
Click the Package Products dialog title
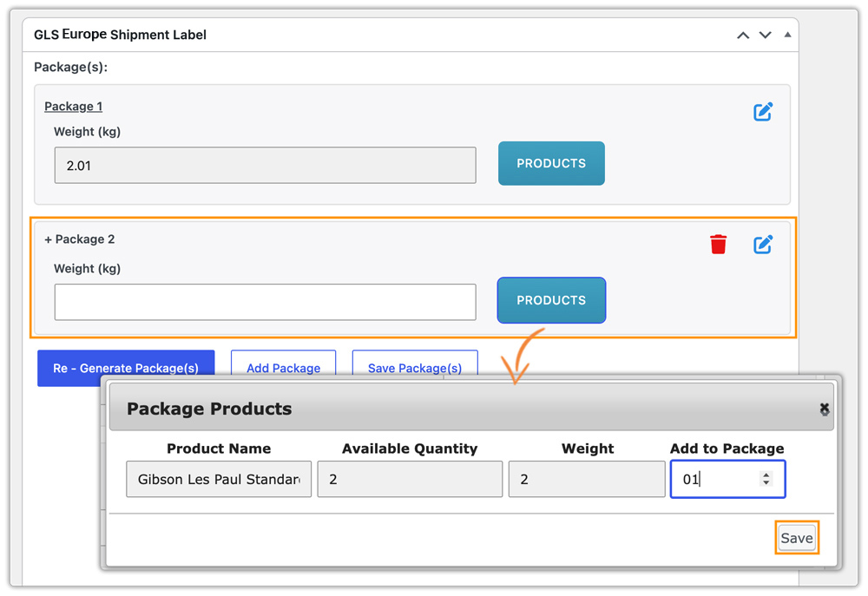point(209,409)
